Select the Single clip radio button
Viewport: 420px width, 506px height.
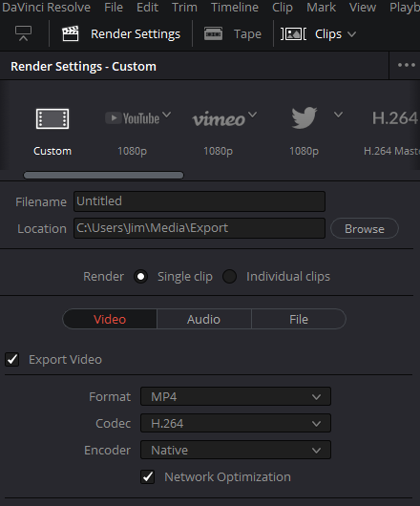point(141,277)
